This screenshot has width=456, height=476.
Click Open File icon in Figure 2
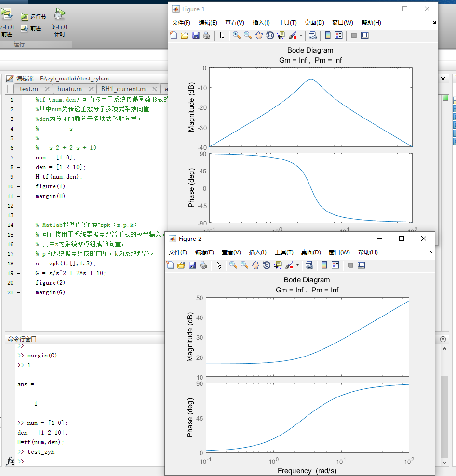click(181, 265)
